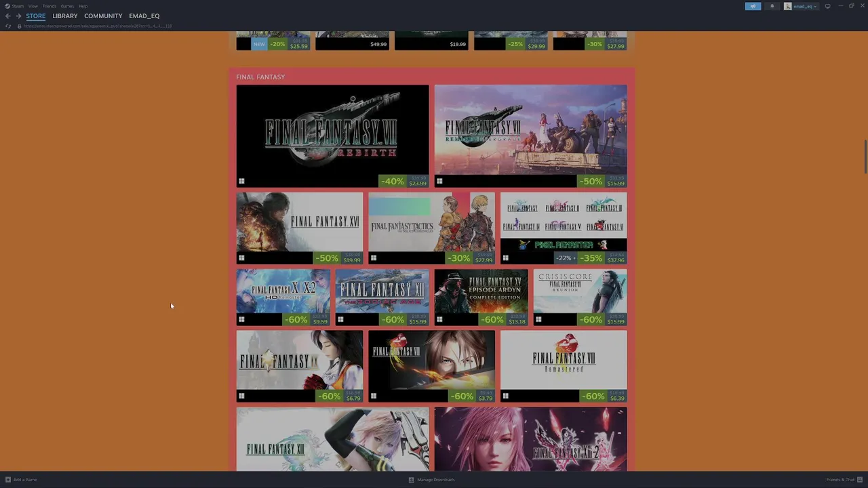Open the Steam announcements megaphone button
The width and height of the screenshot is (868, 488).
pos(753,6)
